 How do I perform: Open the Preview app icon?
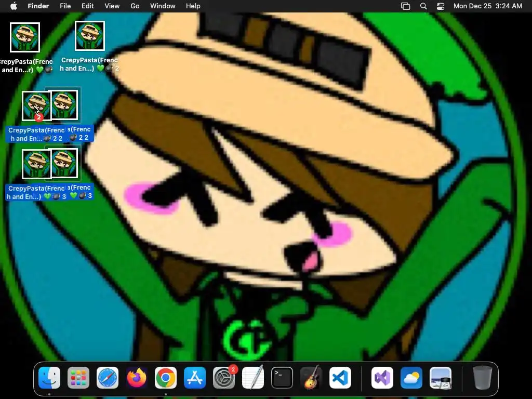tap(441, 378)
